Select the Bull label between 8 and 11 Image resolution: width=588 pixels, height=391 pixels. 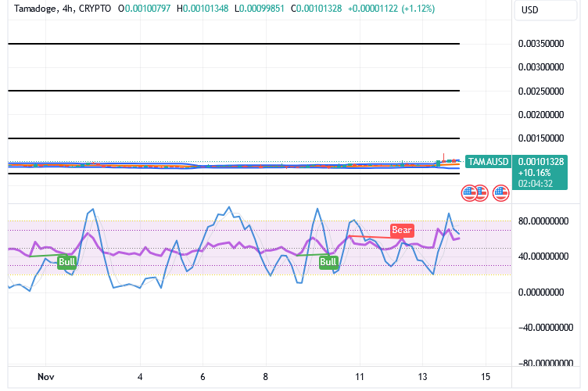pyautogui.click(x=328, y=262)
